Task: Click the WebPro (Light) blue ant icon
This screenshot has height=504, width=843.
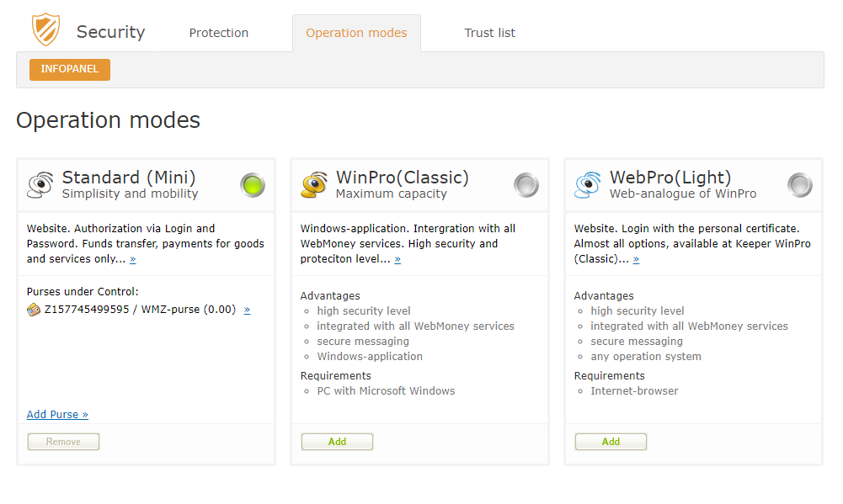Action: coord(588,185)
